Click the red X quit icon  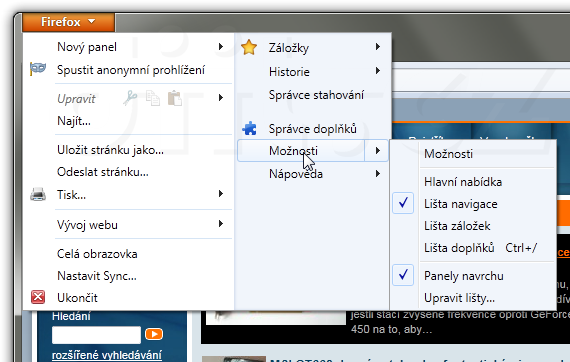click(x=38, y=297)
